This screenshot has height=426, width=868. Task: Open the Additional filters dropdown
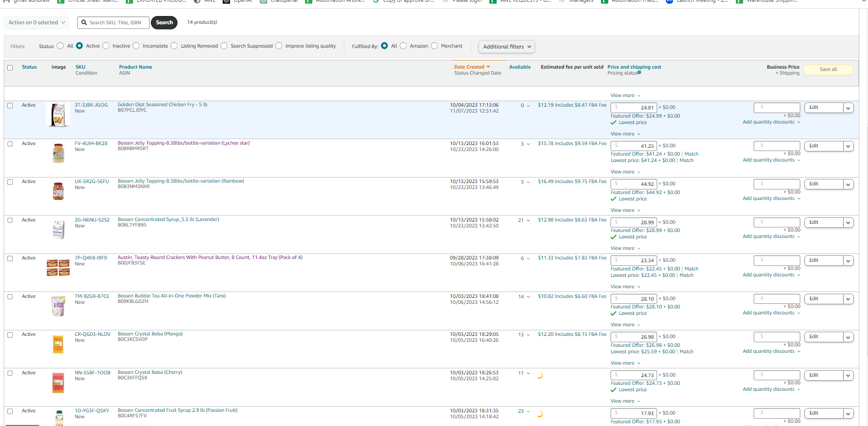[507, 47]
